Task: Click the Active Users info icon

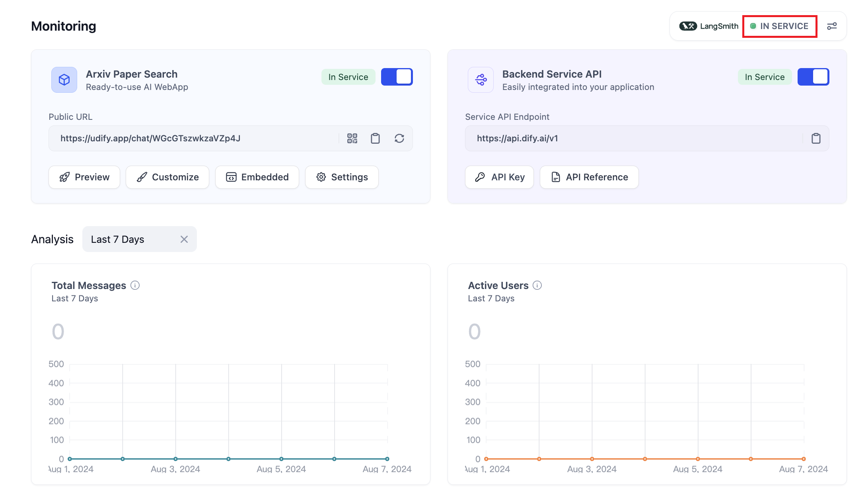Action: tap(537, 285)
